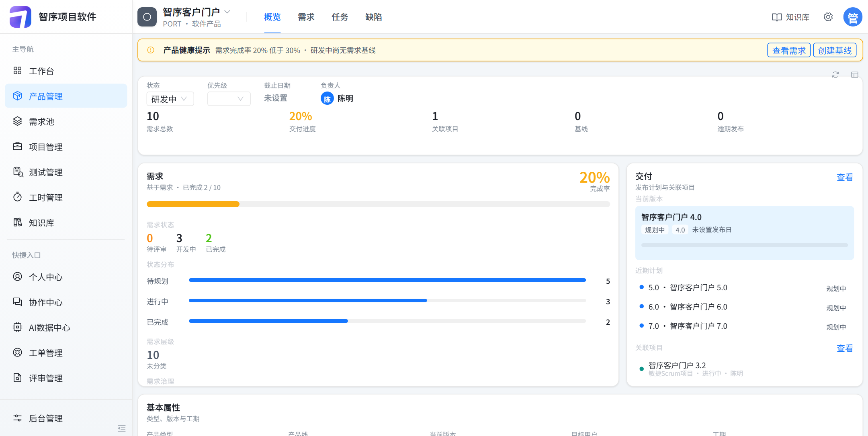Viewport: 868px width, 436px height.
Task: Click the 管 user avatar
Action: [x=853, y=17]
